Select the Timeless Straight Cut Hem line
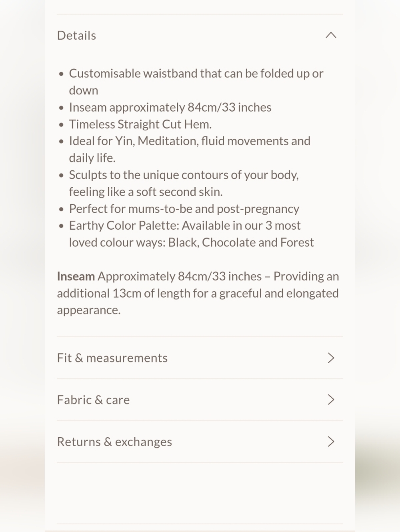The image size is (400, 532). [x=140, y=124]
